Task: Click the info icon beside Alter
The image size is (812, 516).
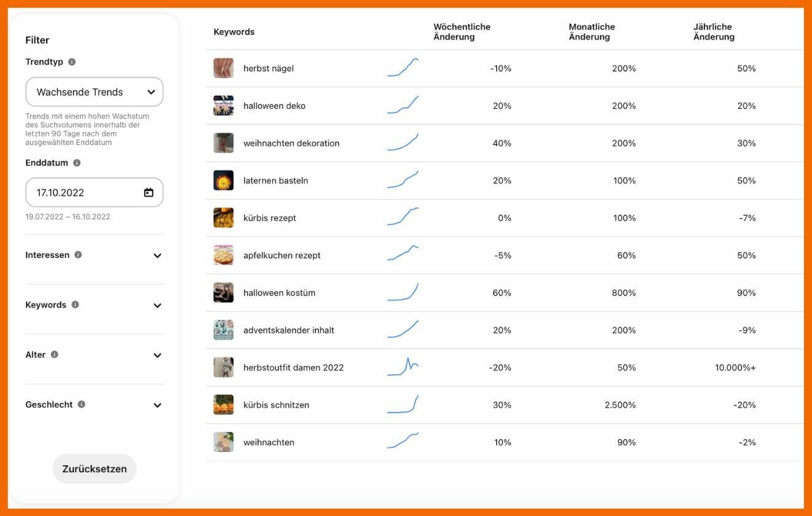Action: [x=55, y=354]
